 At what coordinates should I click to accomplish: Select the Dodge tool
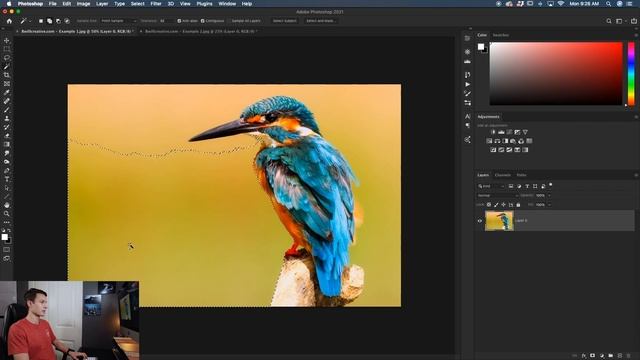[7, 162]
